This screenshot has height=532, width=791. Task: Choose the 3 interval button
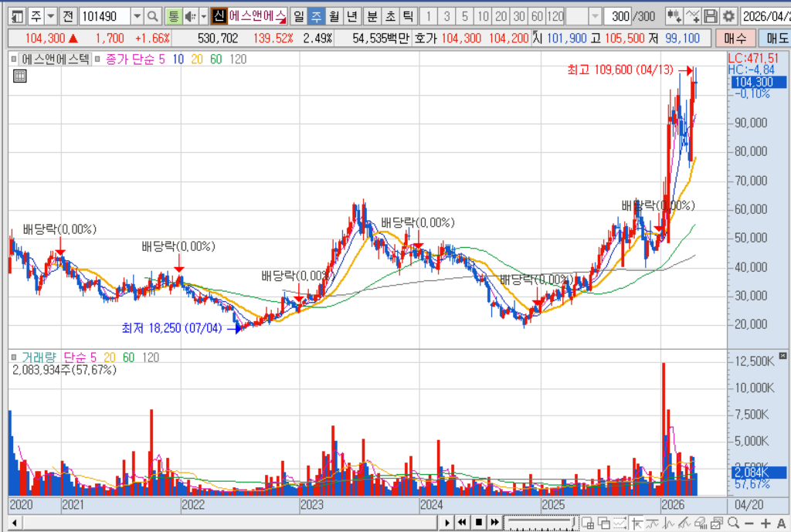[447, 17]
